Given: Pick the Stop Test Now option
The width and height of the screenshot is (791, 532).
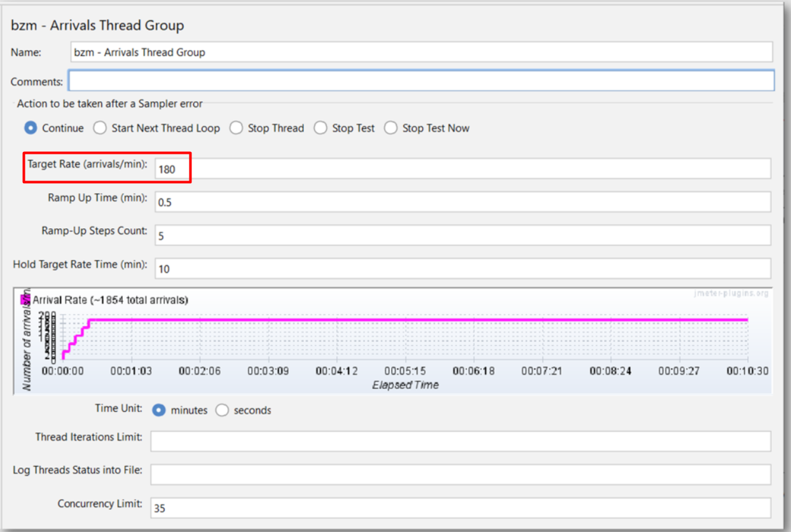Looking at the screenshot, I should (x=391, y=128).
